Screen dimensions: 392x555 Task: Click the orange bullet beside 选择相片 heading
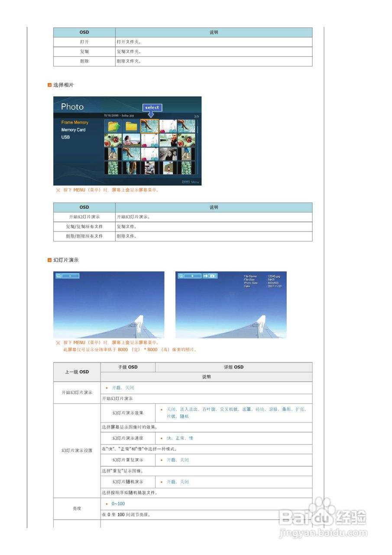click(49, 85)
